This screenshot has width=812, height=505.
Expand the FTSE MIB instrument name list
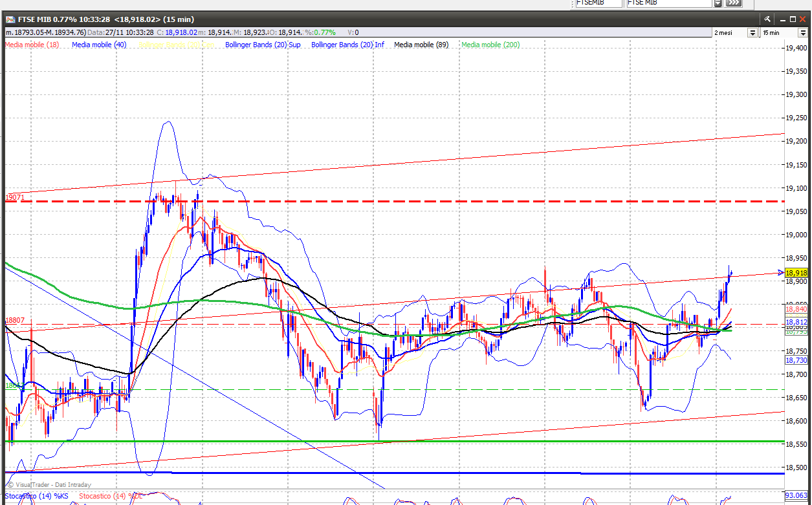point(718,3)
